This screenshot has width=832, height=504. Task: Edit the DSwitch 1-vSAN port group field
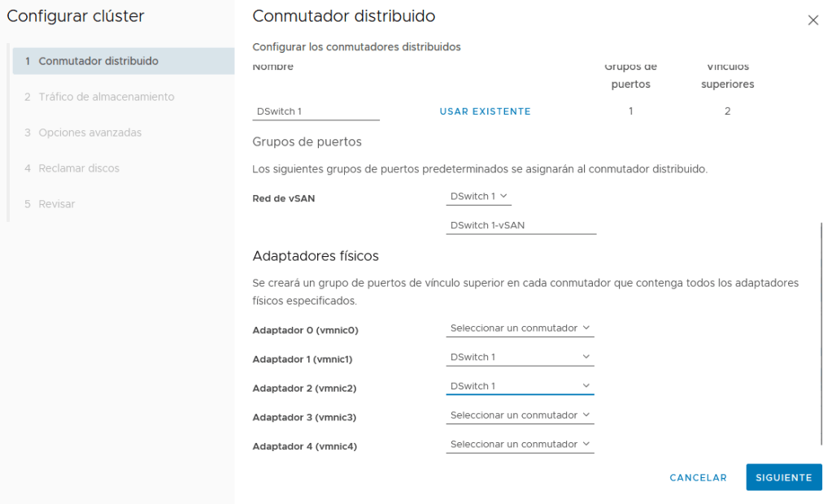[x=521, y=225]
